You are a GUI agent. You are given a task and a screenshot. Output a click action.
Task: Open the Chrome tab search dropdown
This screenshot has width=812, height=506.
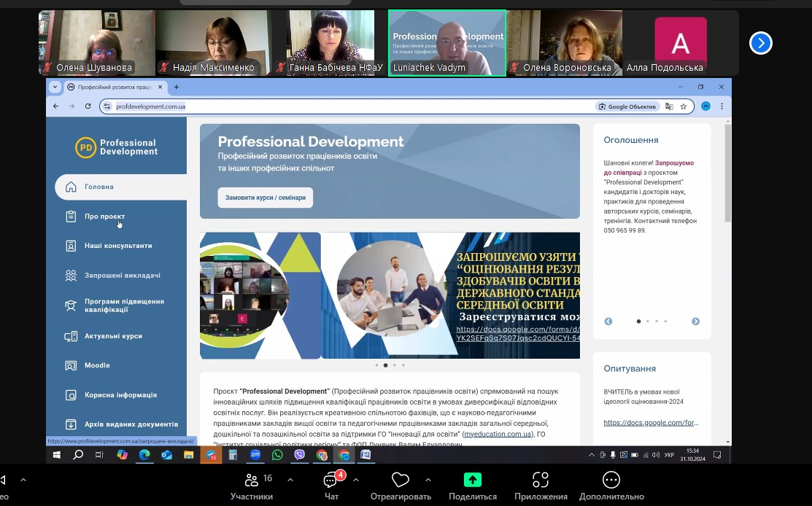pos(55,87)
